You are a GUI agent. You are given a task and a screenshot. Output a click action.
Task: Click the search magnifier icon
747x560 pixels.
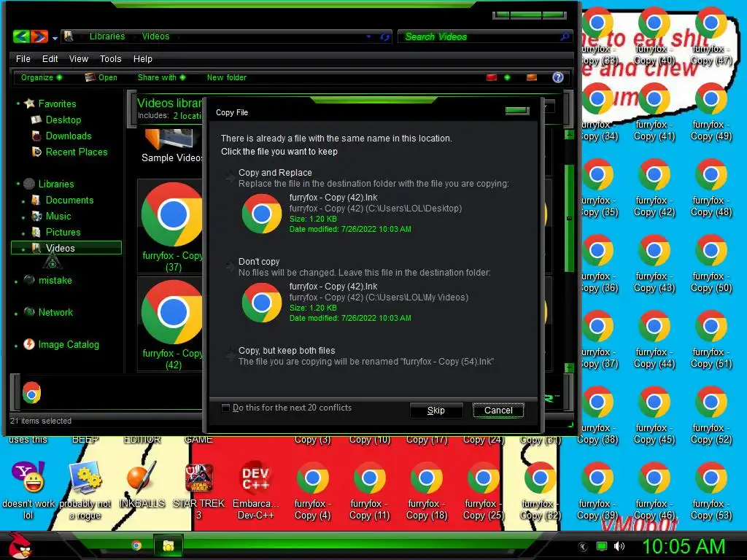[565, 36]
